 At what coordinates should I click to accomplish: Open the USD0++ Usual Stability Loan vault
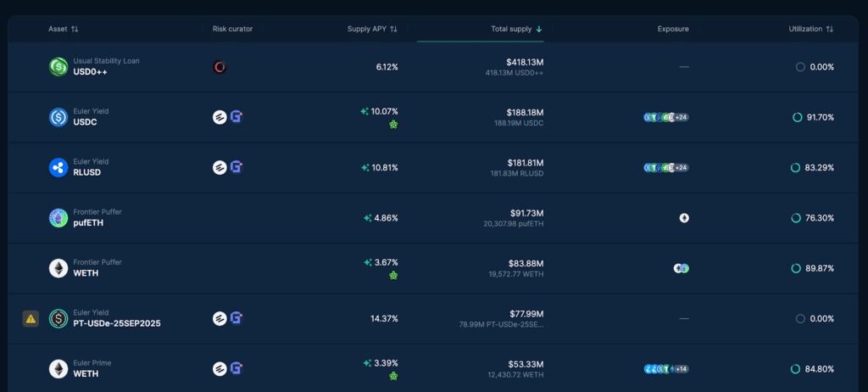433,67
